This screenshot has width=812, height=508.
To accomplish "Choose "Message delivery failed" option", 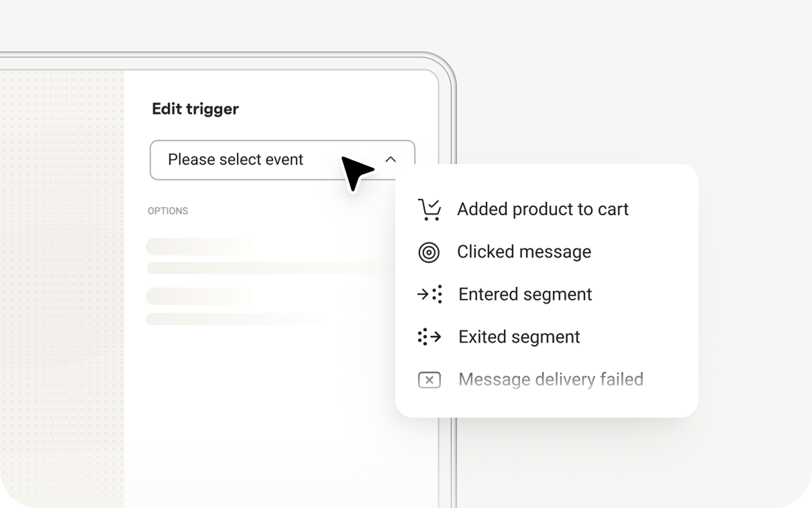I will (x=551, y=380).
